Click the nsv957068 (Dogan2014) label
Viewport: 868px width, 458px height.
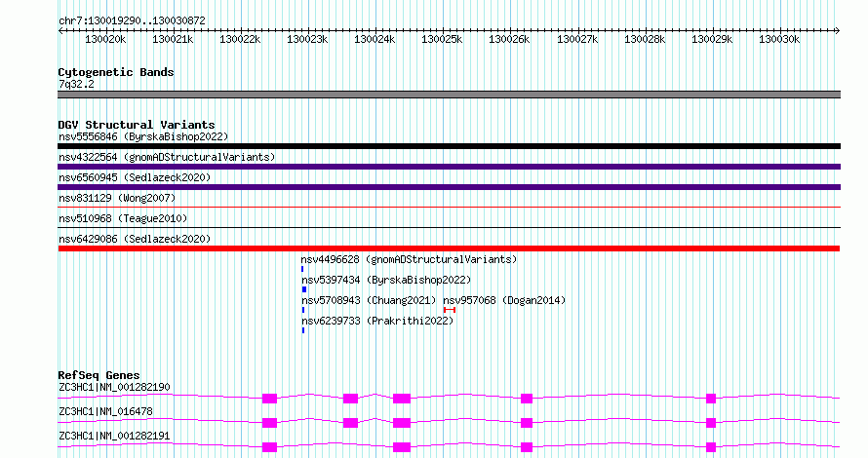504,300
